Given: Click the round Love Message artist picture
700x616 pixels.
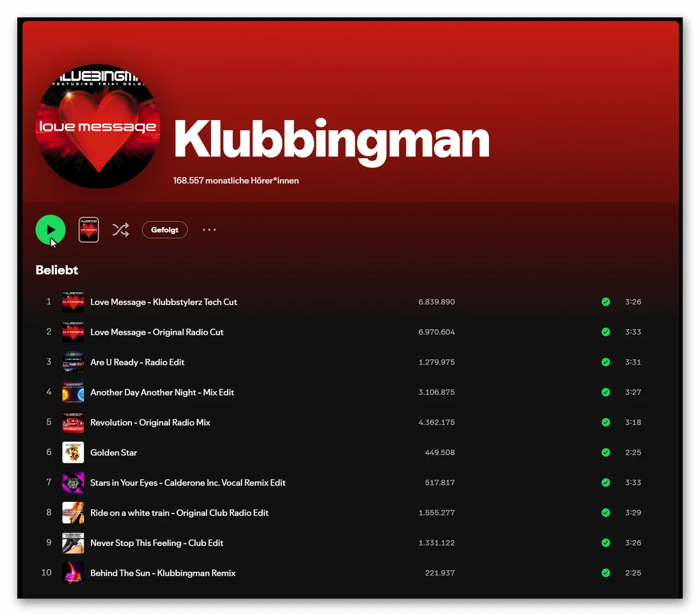Looking at the screenshot, I should (x=98, y=126).
